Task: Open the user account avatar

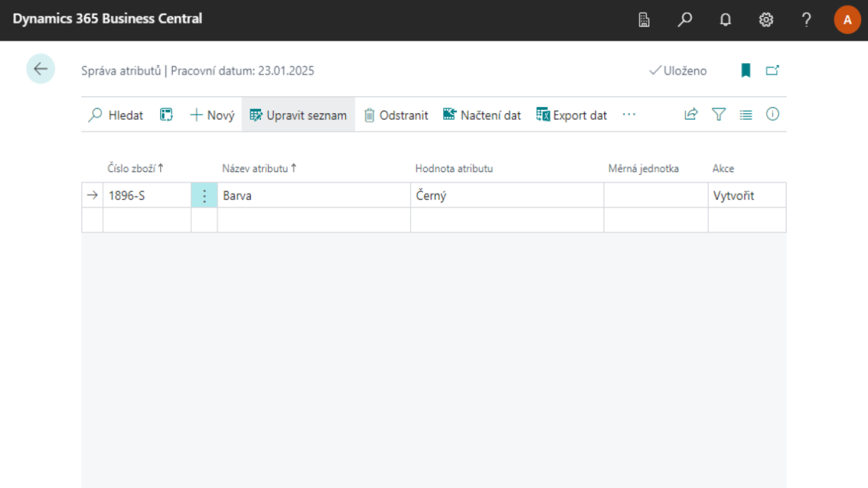Action: (x=847, y=20)
